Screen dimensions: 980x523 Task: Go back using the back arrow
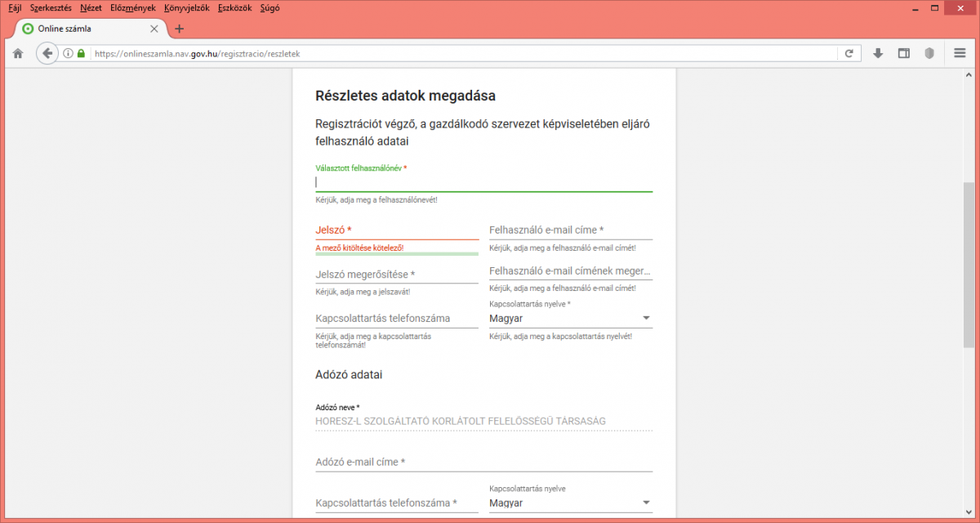pyautogui.click(x=47, y=54)
